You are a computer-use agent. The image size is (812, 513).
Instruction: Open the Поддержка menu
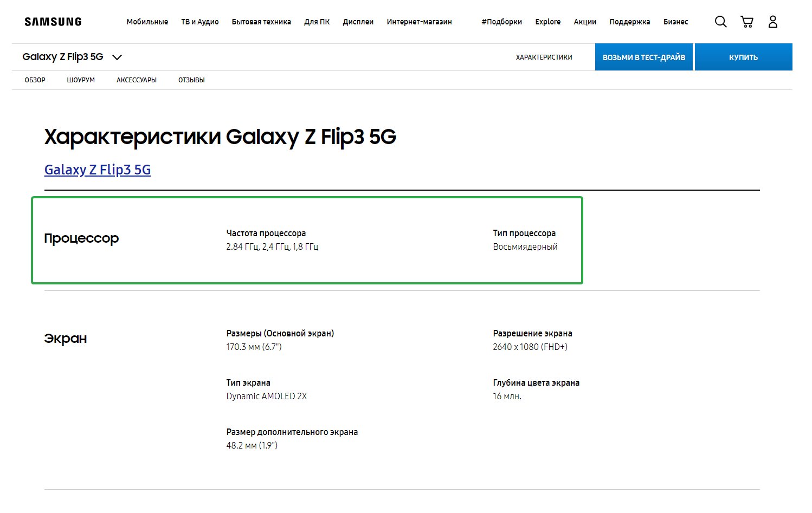click(x=630, y=22)
